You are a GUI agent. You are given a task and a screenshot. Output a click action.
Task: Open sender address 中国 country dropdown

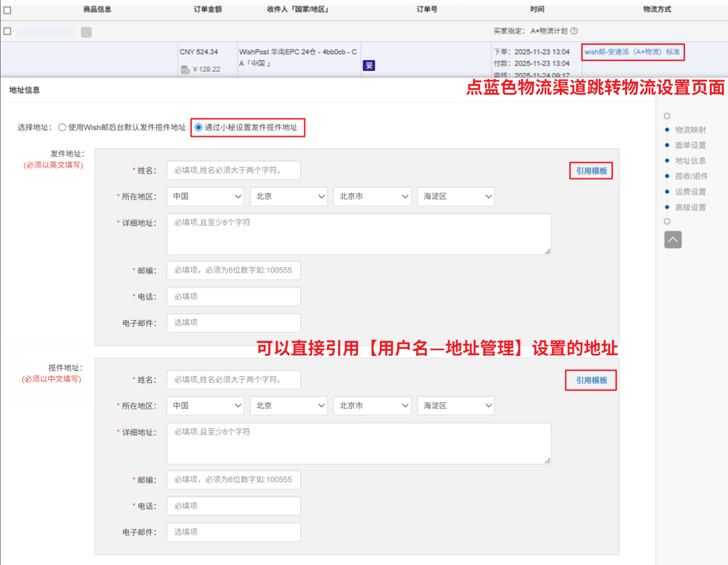(205, 197)
